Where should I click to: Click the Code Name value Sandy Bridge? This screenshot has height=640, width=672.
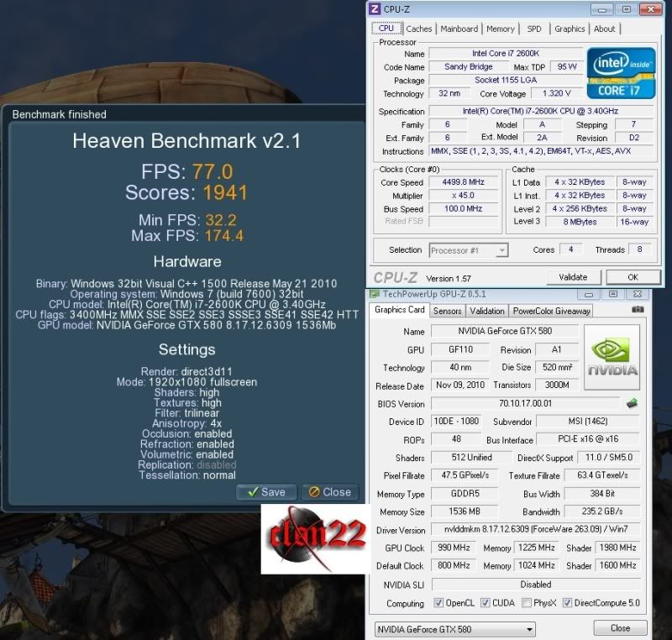(x=469, y=67)
